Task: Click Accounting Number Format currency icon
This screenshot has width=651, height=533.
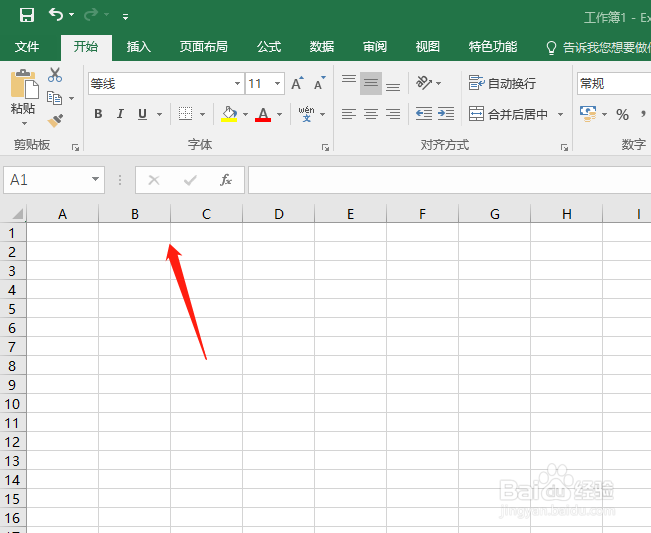Action: tap(588, 114)
